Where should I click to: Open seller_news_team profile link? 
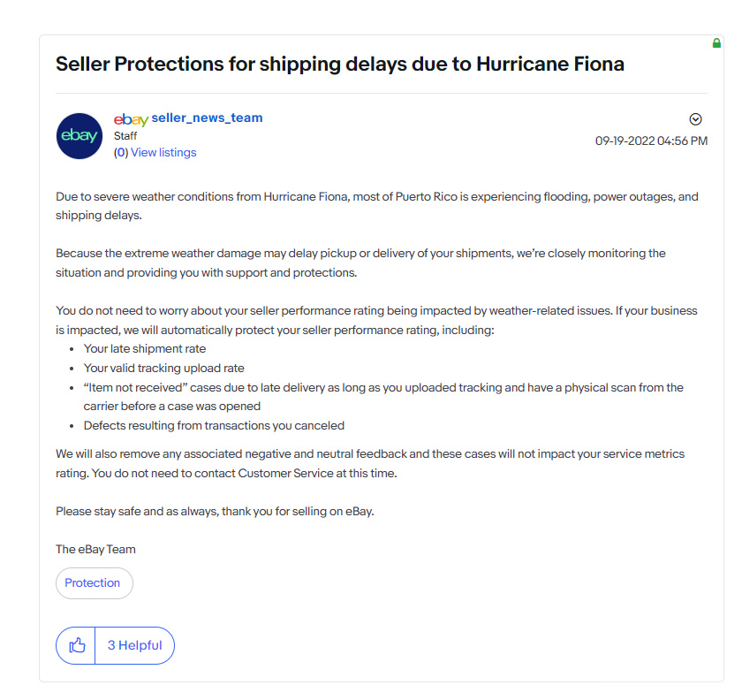(x=207, y=118)
